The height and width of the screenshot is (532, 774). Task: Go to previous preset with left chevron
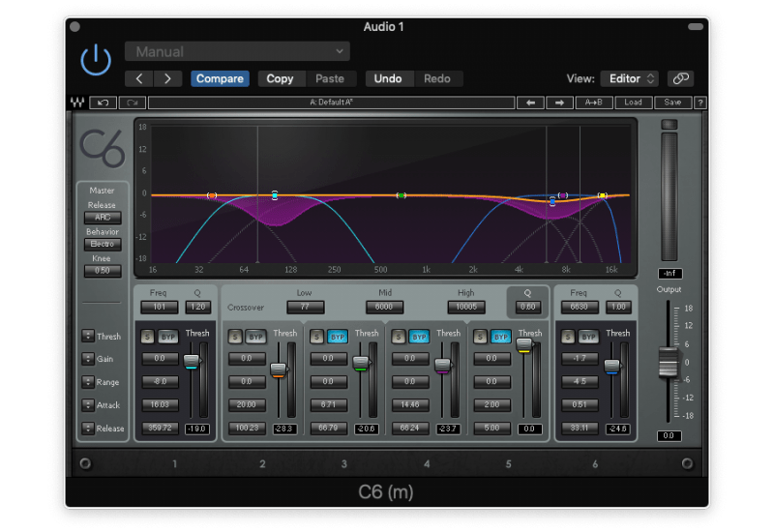click(139, 79)
